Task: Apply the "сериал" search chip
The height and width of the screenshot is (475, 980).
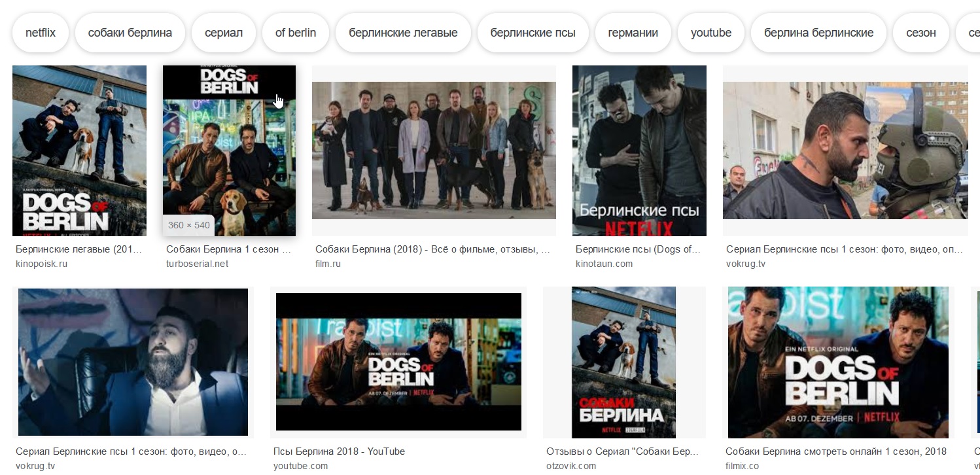Action: (224, 33)
